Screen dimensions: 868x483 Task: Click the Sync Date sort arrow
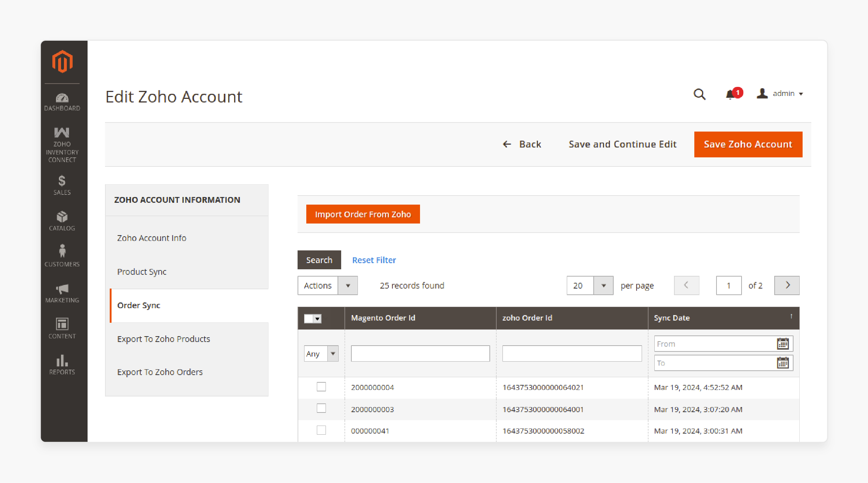click(791, 316)
